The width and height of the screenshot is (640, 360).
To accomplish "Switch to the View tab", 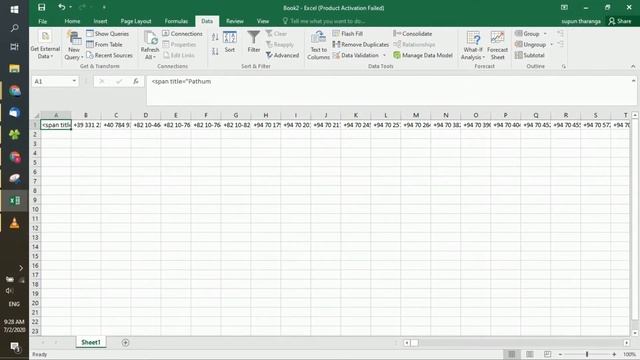I will 262,21.
